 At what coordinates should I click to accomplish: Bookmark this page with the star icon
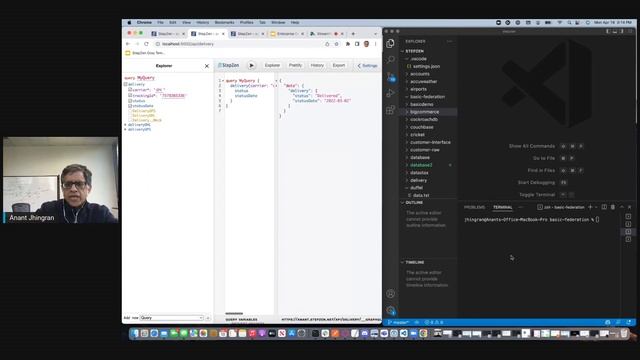(x=337, y=44)
